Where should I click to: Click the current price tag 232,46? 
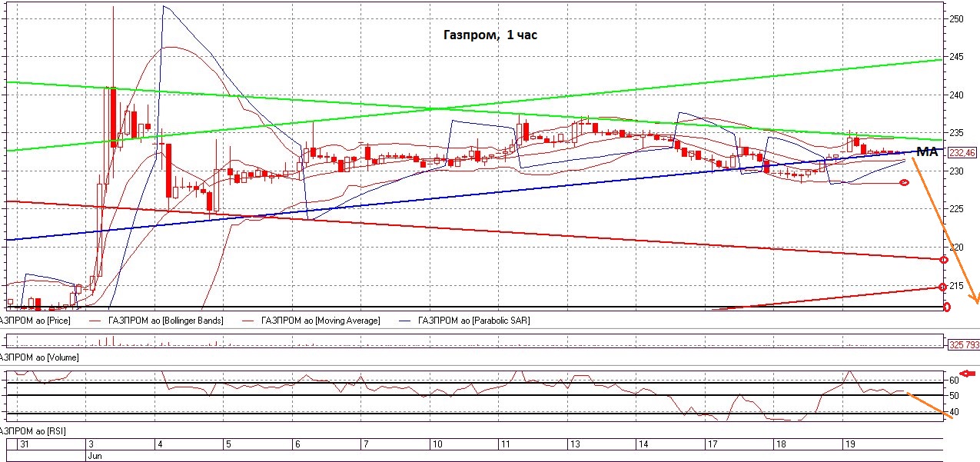click(962, 153)
